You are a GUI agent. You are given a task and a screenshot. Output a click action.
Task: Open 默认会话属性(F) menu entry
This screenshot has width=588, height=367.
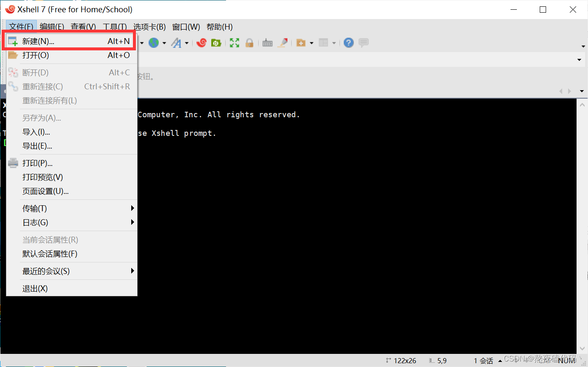[72, 254]
